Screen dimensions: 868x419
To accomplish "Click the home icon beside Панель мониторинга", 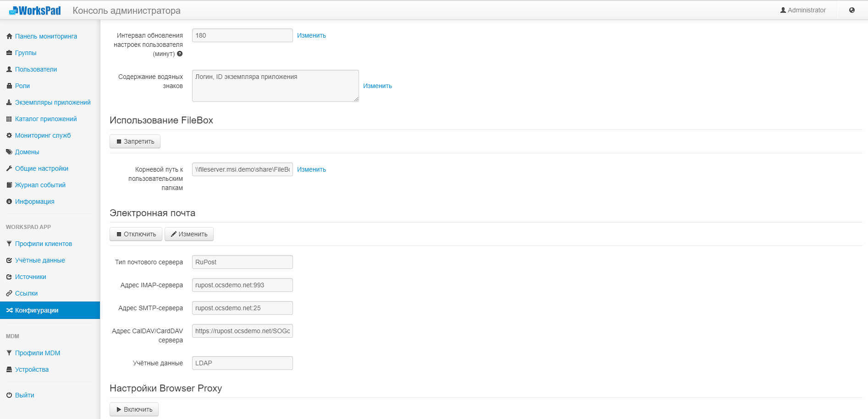I will [9, 36].
